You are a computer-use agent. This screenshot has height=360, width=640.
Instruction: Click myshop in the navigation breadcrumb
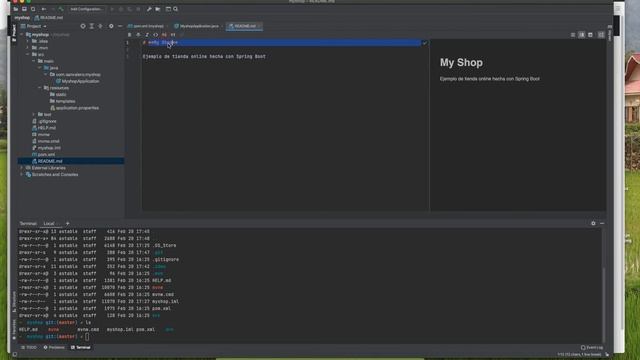point(22,18)
